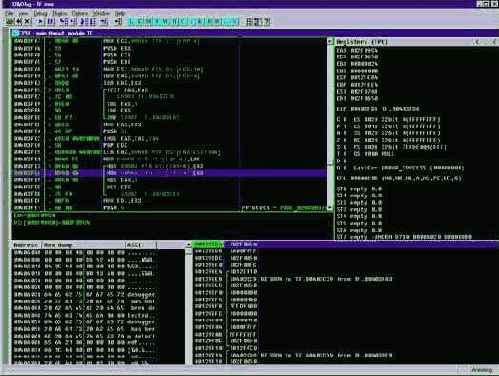Open the Plugins menu
This screenshot has width=499, height=376.
60,14
